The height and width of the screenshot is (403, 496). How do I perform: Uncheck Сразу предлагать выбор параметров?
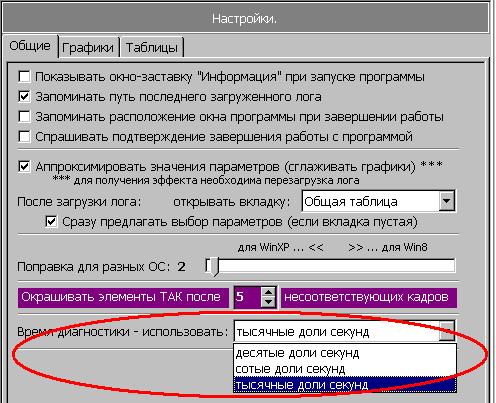tap(51, 221)
